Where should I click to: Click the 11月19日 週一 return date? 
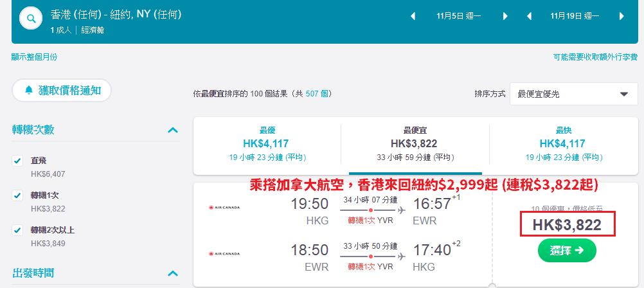pyautogui.click(x=575, y=17)
